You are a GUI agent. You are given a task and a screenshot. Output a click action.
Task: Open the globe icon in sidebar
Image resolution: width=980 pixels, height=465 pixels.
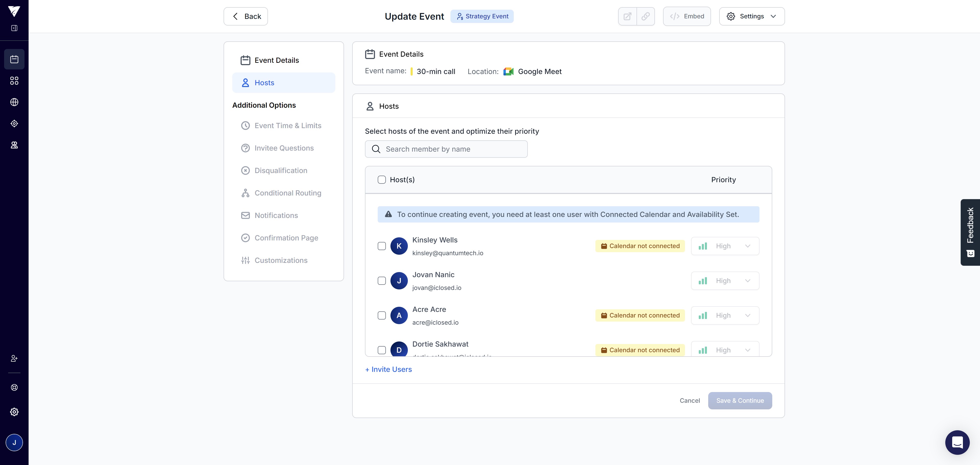pyautogui.click(x=14, y=102)
